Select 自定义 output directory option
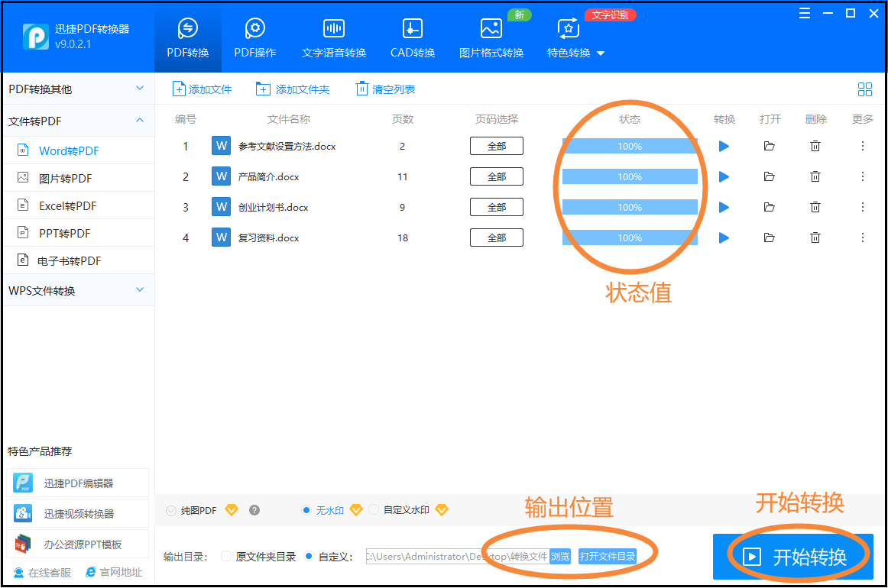Viewport: 888px width, 588px height. 309,556
